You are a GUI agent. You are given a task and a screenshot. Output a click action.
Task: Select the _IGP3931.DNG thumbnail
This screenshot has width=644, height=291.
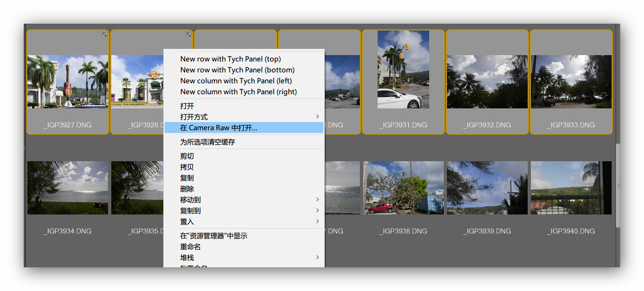[x=403, y=69]
